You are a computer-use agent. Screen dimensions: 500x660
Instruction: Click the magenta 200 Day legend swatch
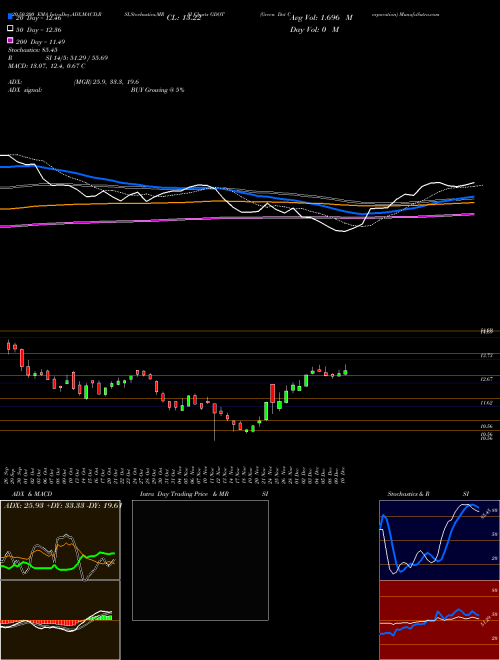point(11,40)
